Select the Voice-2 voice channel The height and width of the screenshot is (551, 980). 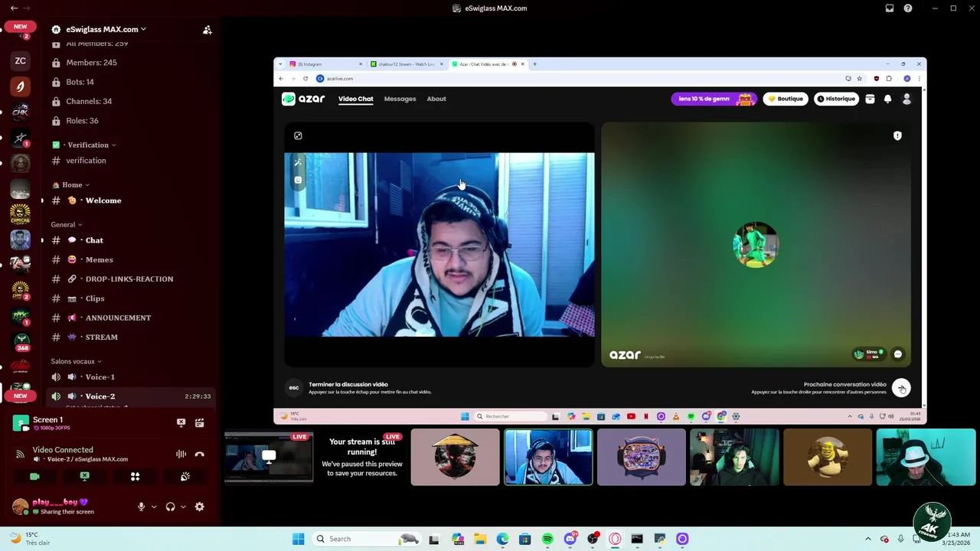(130, 396)
